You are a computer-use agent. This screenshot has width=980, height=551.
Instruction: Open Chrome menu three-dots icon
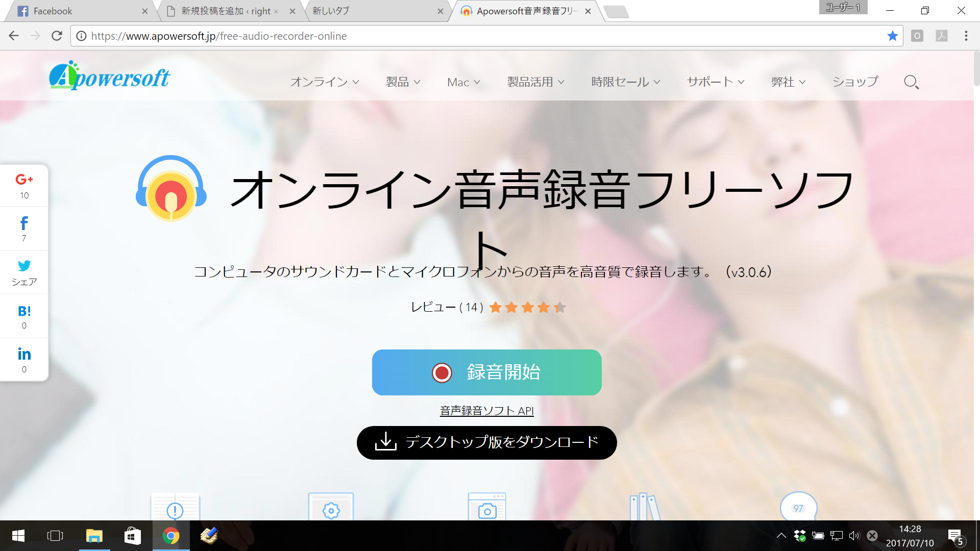966,36
